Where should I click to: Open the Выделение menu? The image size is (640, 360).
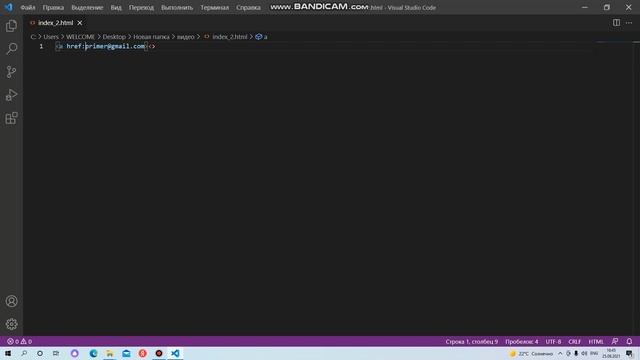click(x=87, y=7)
